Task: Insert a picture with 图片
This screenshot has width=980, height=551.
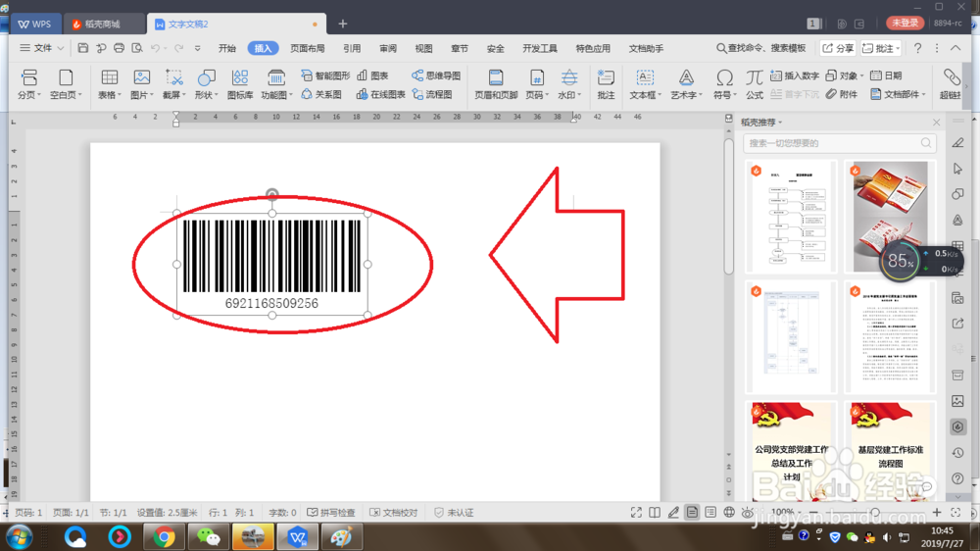Action: 142,84
